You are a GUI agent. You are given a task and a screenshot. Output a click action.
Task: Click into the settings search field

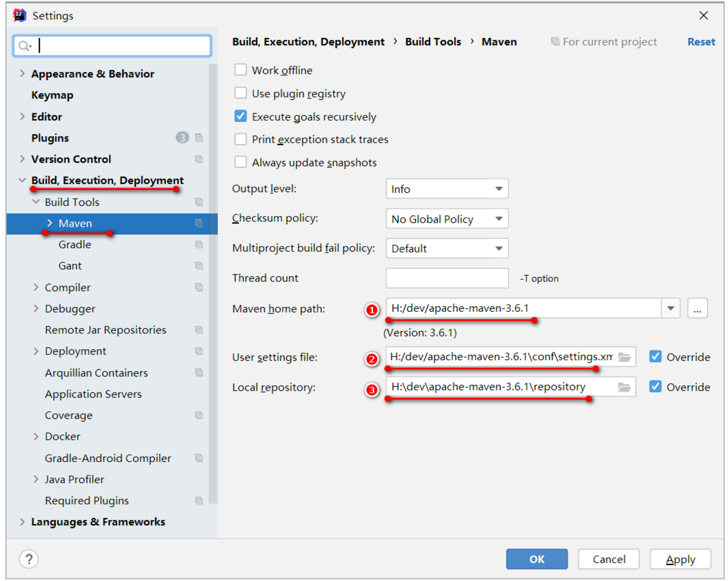112,46
